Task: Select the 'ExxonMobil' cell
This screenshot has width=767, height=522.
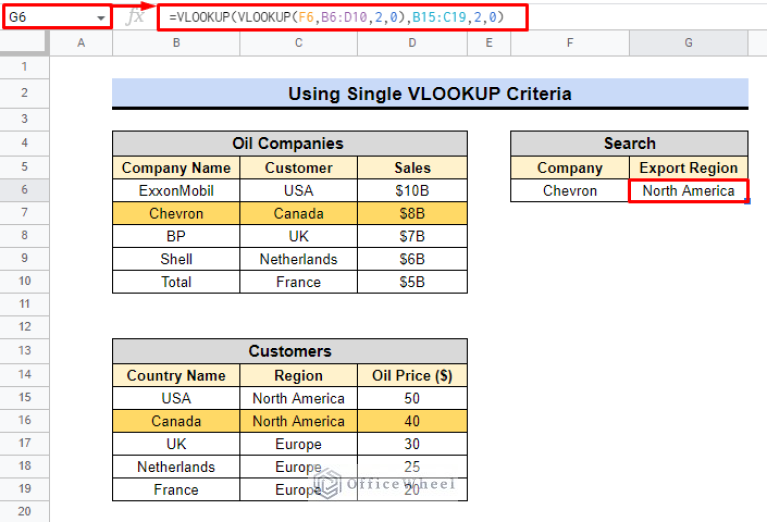Action: point(176,190)
